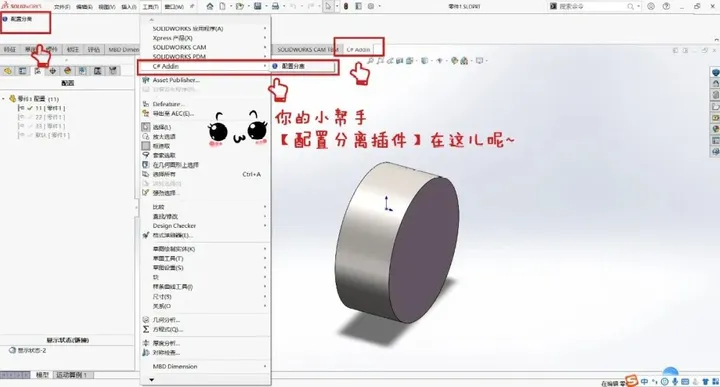Viewport: 720px width, 387px height.
Task: Open the FeatureManager design tree tab icon
Action: 8,71
